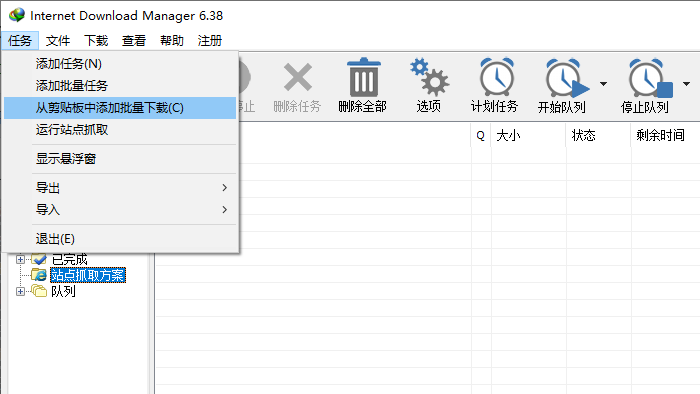
Task: Open the 注册 menu
Action: pyautogui.click(x=210, y=41)
